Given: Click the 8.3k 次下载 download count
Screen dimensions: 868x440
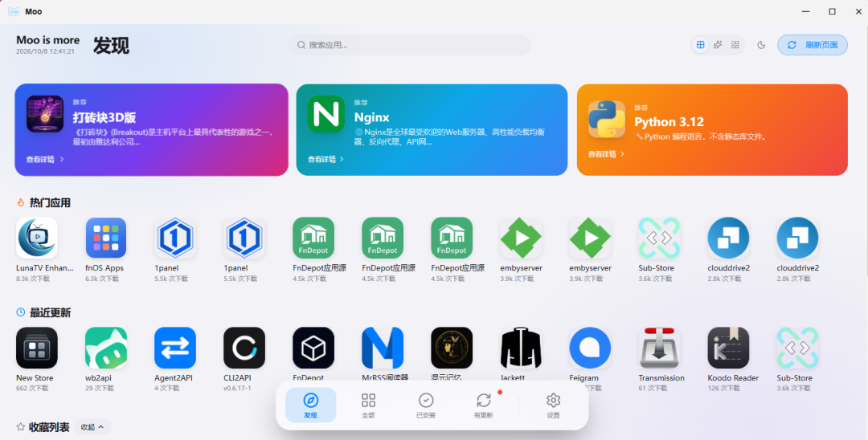Looking at the screenshot, I should pos(33,279).
